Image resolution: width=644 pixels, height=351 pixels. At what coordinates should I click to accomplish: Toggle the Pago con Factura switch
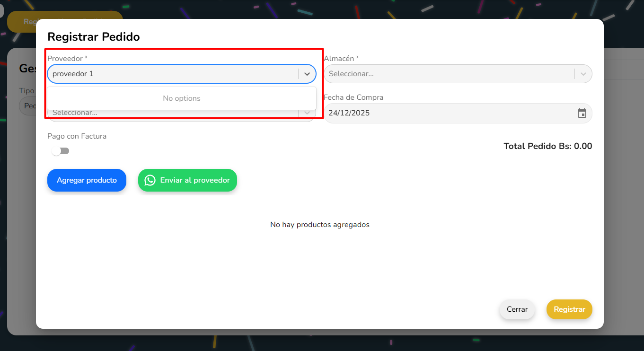click(x=61, y=151)
